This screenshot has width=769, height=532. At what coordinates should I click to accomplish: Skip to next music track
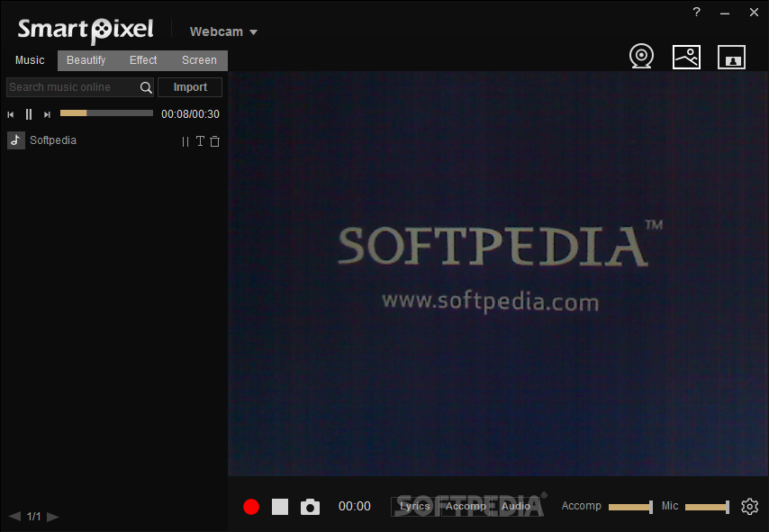coord(47,114)
